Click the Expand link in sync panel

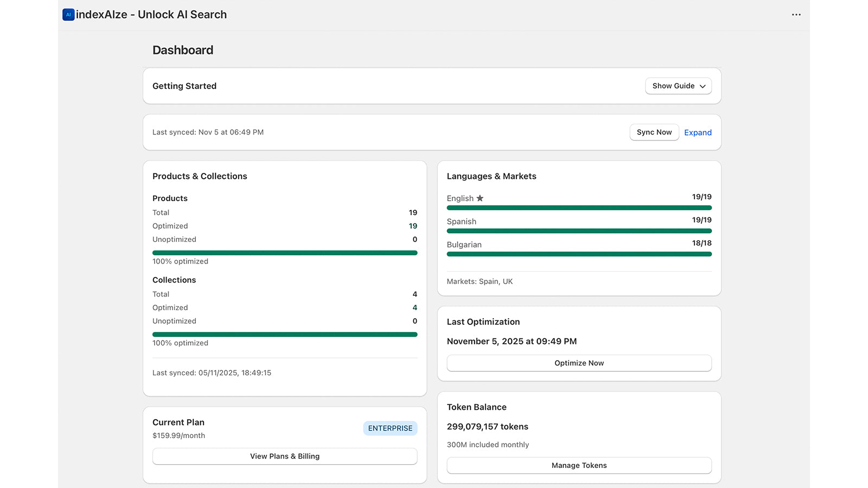pyautogui.click(x=698, y=132)
